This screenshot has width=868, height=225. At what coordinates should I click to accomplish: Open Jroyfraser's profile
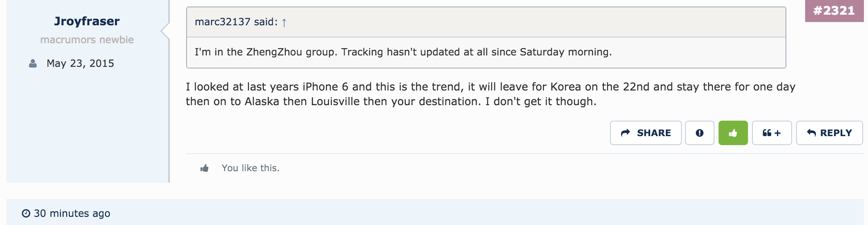[x=87, y=21]
